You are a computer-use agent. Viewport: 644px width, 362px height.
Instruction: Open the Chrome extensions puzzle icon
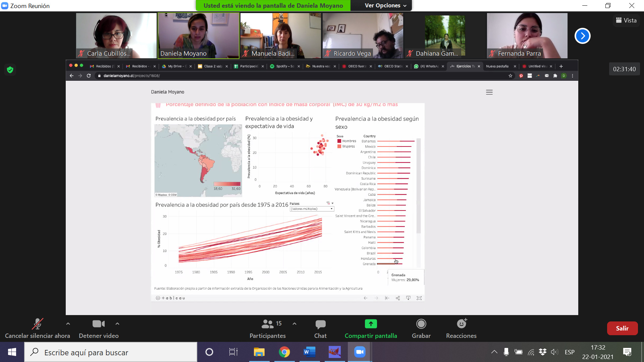[555, 76]
